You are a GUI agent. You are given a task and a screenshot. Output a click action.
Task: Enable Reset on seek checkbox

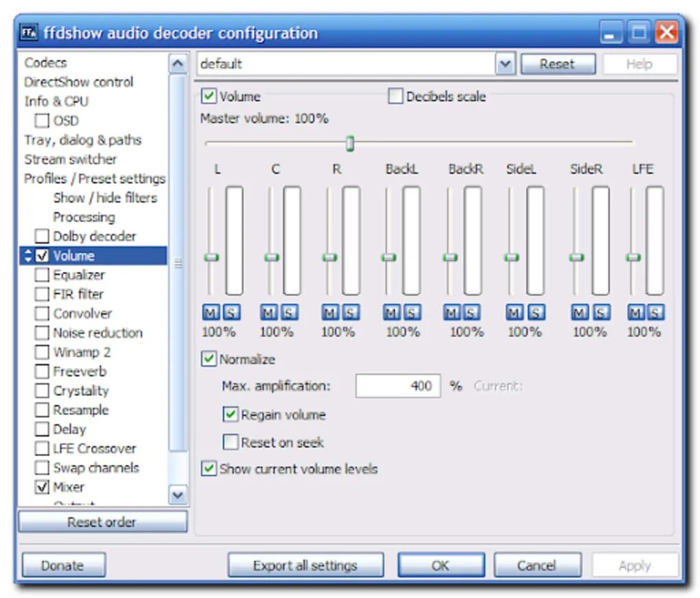coord(230,442)
